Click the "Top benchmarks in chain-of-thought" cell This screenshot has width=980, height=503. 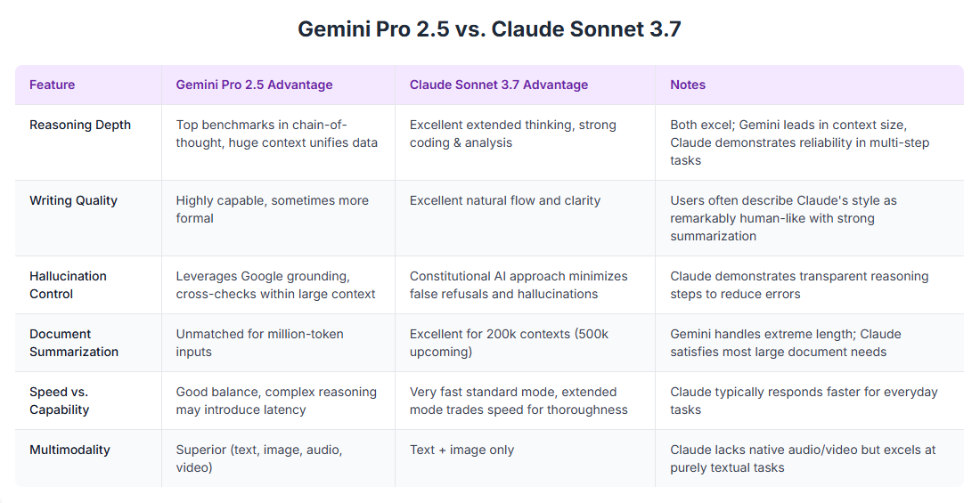[x=276, y=134]
